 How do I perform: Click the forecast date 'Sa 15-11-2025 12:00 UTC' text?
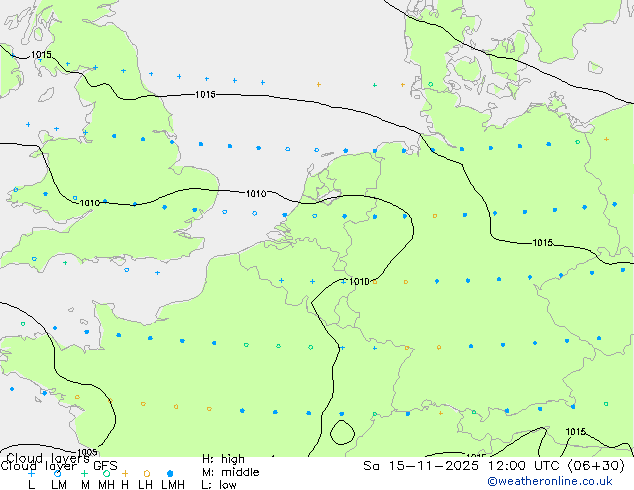(462, 466)
